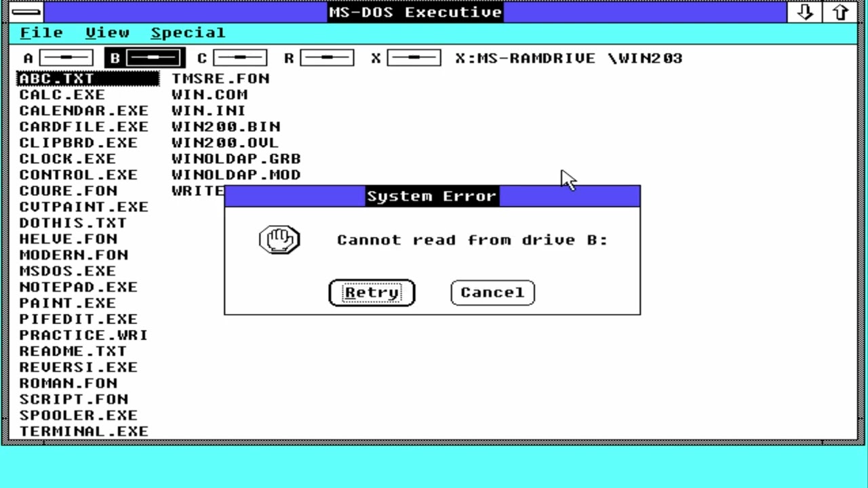Select MSDOS.EXE file

coord(67,271)
